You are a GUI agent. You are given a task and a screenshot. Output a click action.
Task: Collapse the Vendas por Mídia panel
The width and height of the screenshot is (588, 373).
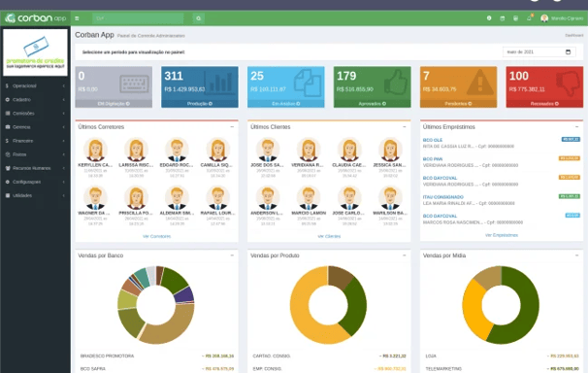pyautogui.click(x=576, y=255)
